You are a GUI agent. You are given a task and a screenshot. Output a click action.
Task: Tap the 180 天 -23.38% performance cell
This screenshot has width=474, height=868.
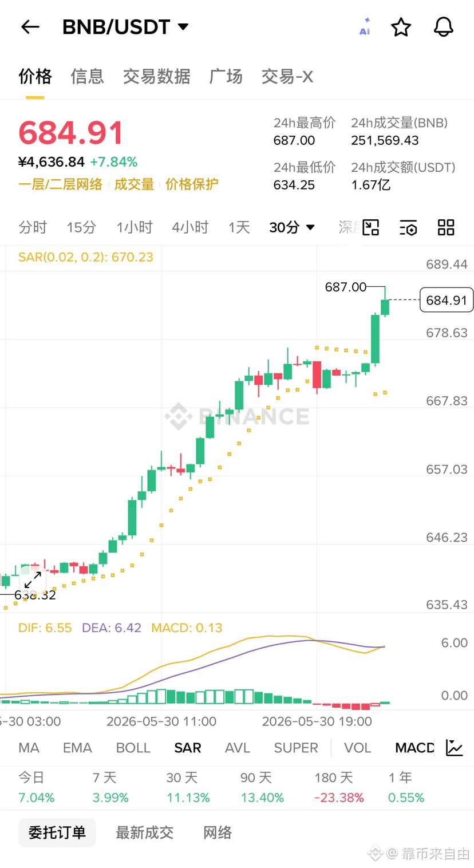[339, 787]
